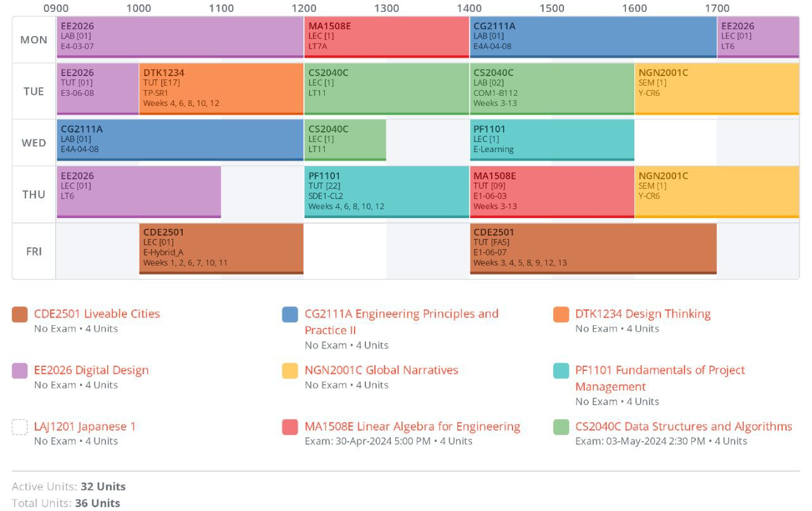The height and width of the screenshot is (511, 812).
Task: Change the DTK1234 orange color swatch
Action: click(x=561, y=314)
